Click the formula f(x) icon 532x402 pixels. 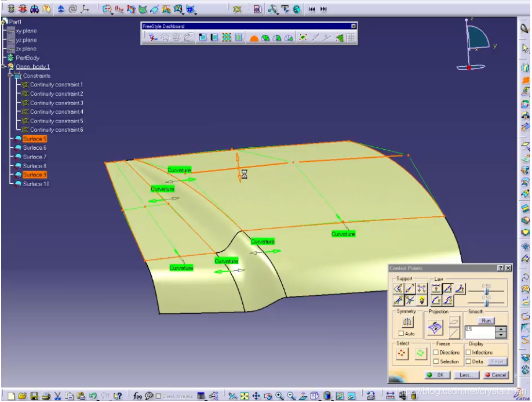137,396
